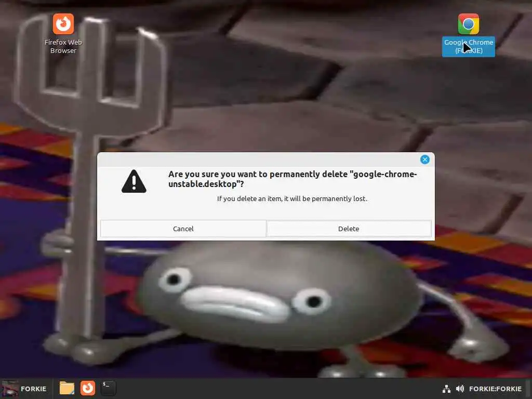Viewport: 532px width, 399px height.
Task: Click the Show Desktop strip at taskbar edge
Action: 528,389
